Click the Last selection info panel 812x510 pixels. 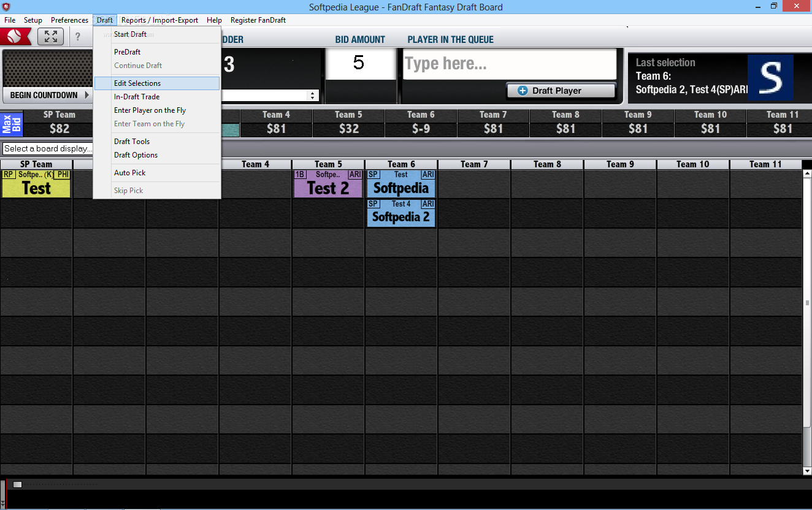(x=719, y=77)
